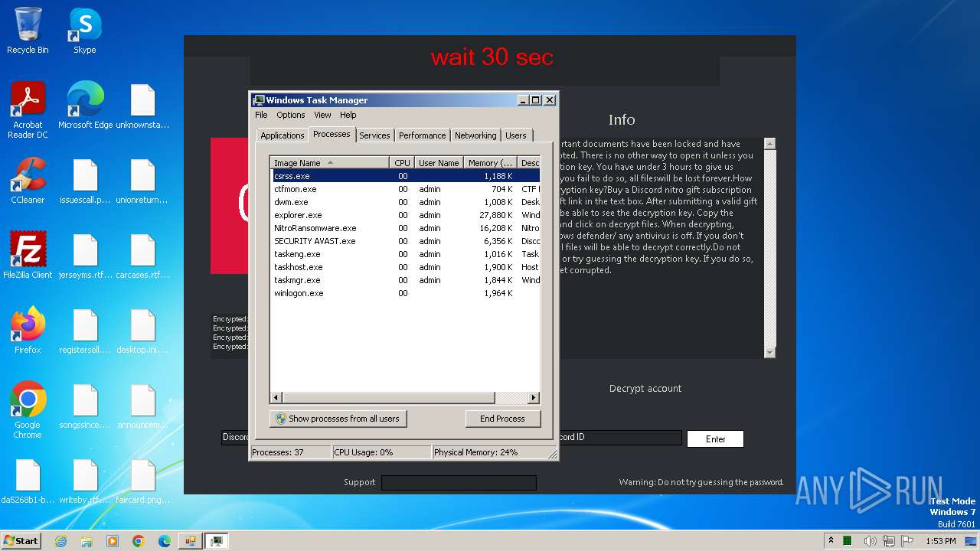The width and height of the screenshot is (980, 551).
Task: Open Windows Media Player taskbar icon
Action: (113, 541)
